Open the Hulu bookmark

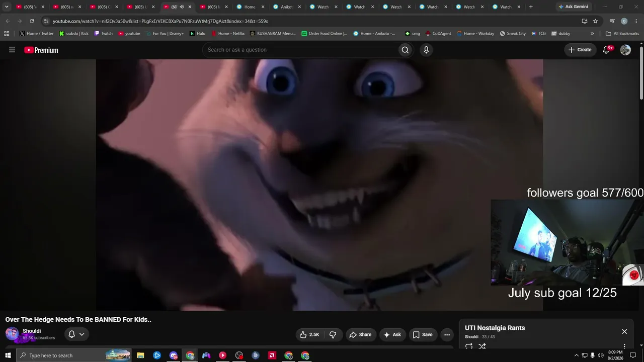pos(198,34)
